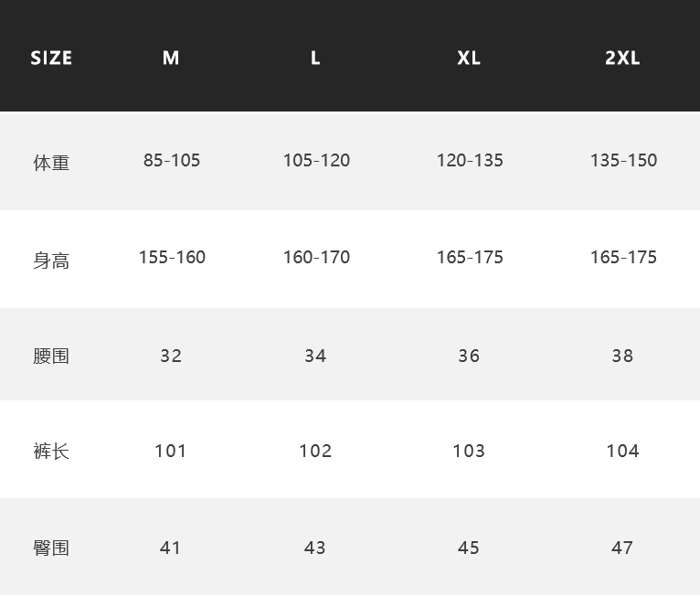Click the 腰围 row label
Viewport: 700px width, 596px height.
coord(51,357)
